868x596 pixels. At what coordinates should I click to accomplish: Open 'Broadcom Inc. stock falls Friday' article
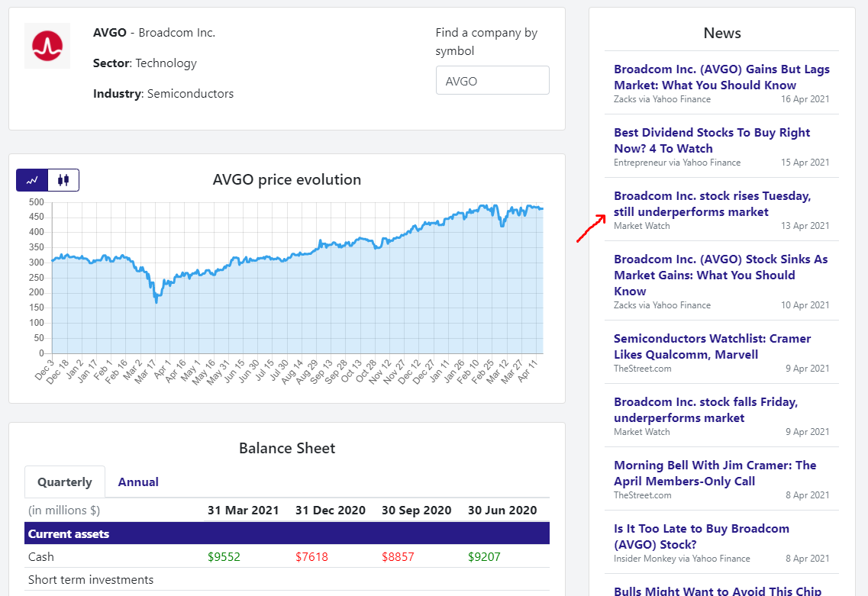click(x=706, y=410)
